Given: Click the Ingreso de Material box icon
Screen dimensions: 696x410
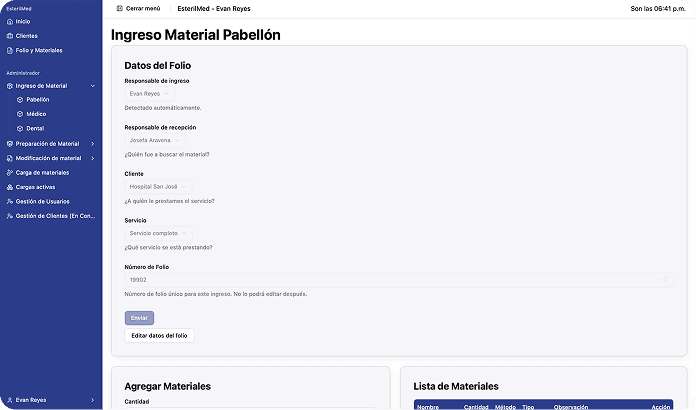Looking at the screenshot, I should [x=10, y=86].
